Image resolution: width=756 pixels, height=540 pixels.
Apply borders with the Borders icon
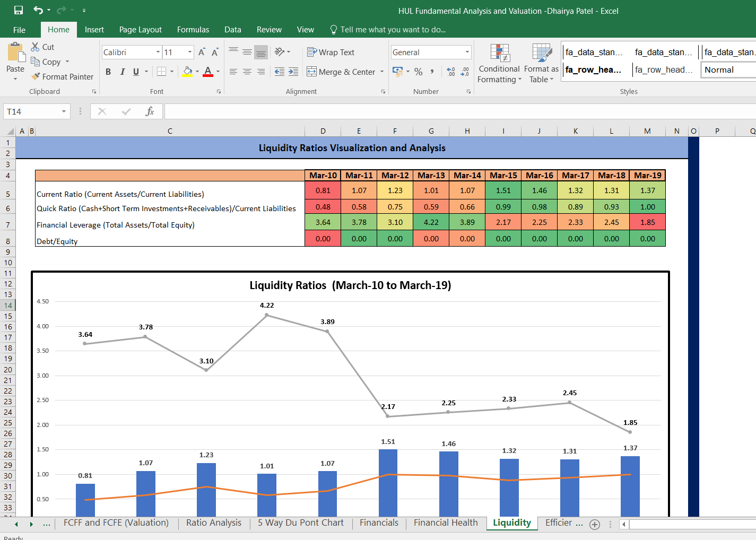tap(162, 71)
